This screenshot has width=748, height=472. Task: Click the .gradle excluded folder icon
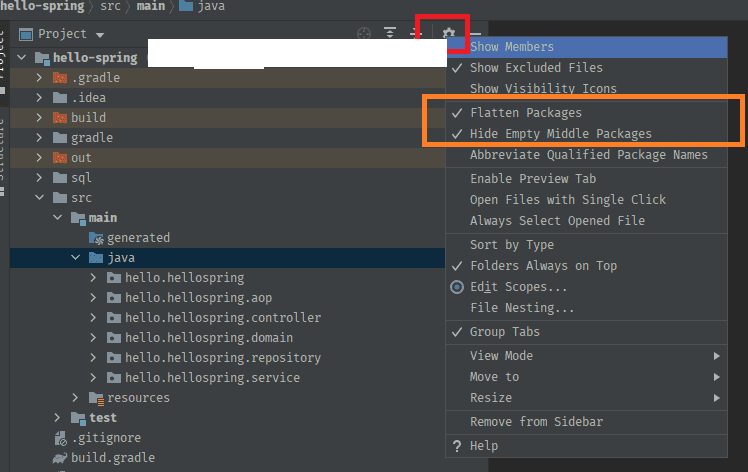60,78
